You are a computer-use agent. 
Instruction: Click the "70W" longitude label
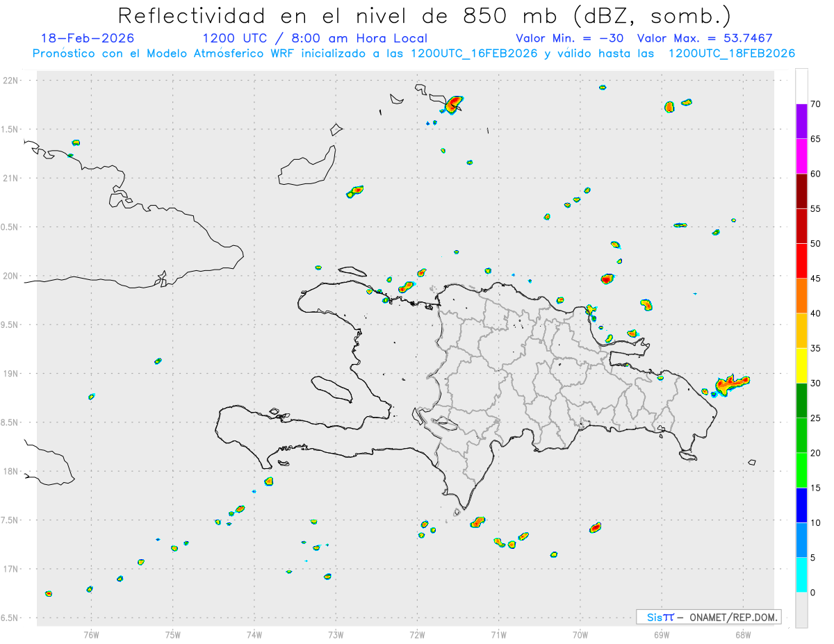pos(580,634)
